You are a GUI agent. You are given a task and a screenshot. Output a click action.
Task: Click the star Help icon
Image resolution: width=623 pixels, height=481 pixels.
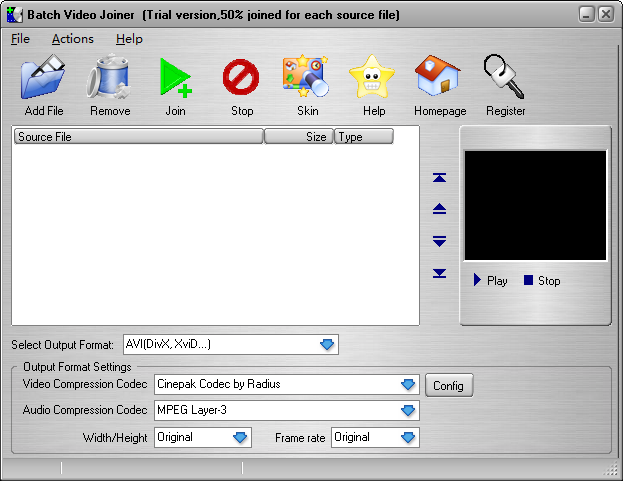(373, 78)
